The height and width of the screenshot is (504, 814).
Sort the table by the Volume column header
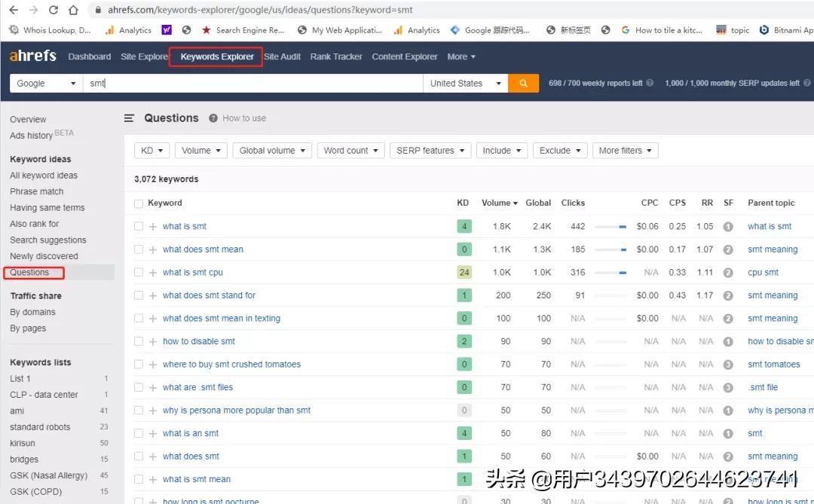tap(500, 203)
